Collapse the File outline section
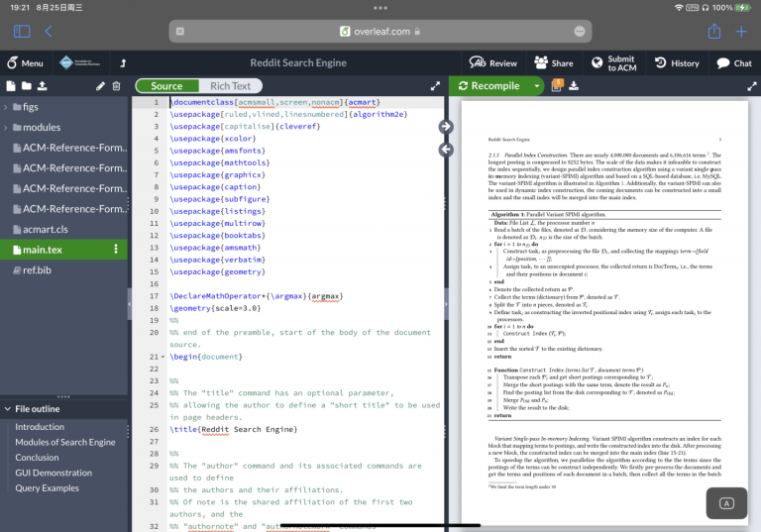 pos(7,408)
